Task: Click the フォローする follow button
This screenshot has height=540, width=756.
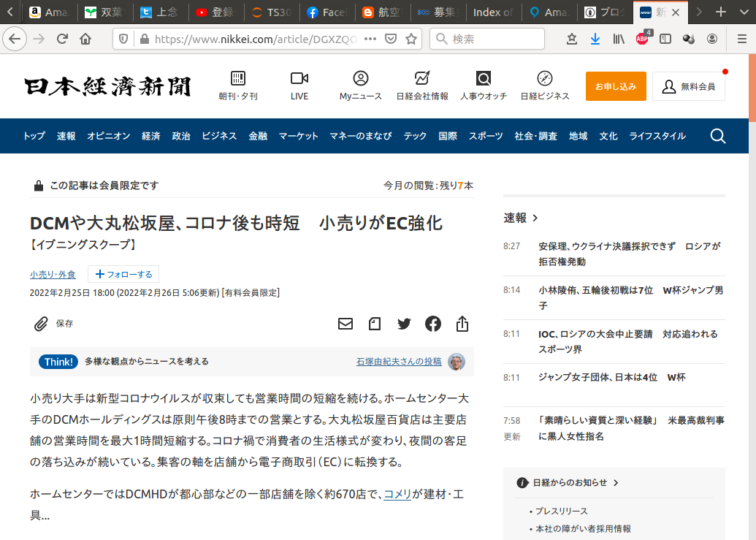Action: tap(123, 274)
